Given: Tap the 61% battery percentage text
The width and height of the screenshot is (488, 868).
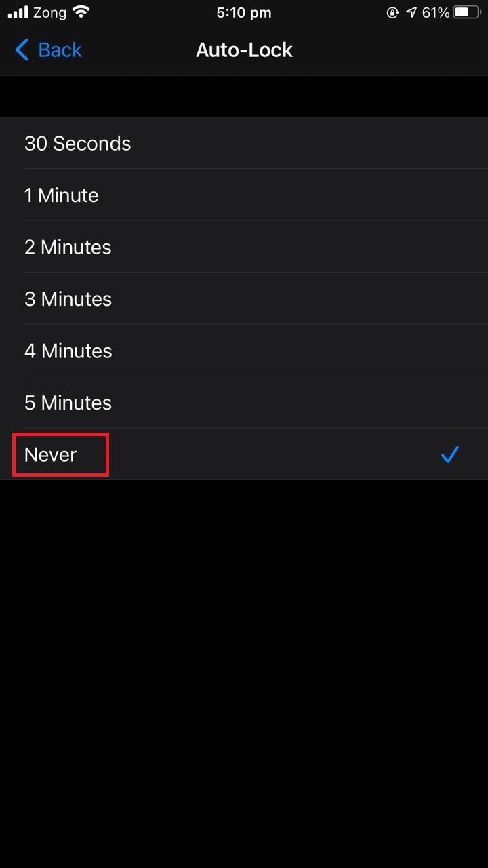Looking at the screenshot, I should pyautogui.click(x=435, y=12).
